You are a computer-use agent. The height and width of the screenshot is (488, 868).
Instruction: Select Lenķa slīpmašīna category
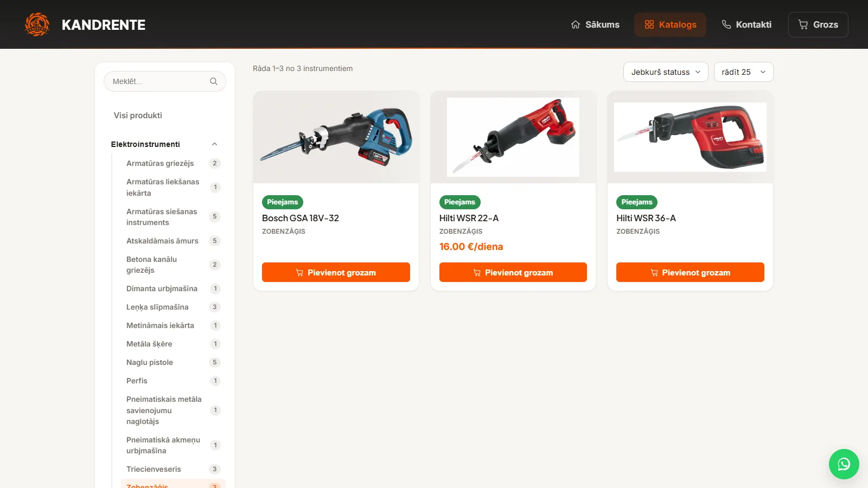coord(173,307)
